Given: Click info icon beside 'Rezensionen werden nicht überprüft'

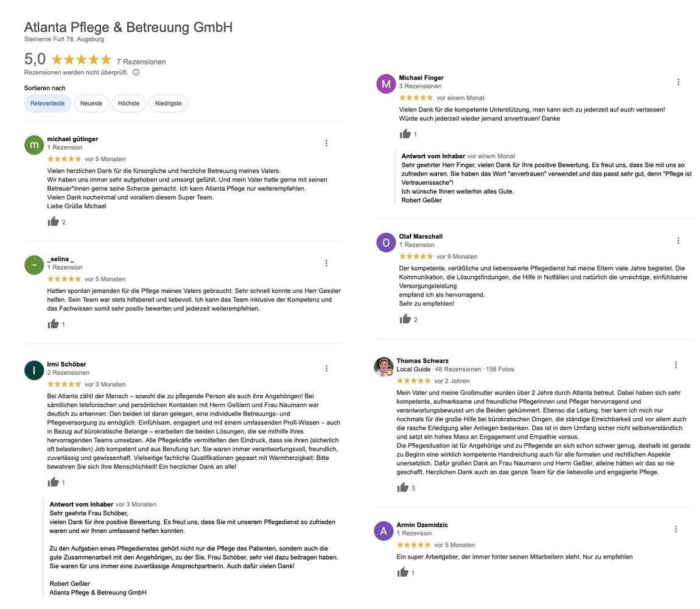Looking at the screenshot, I should (x=136, y=72).
